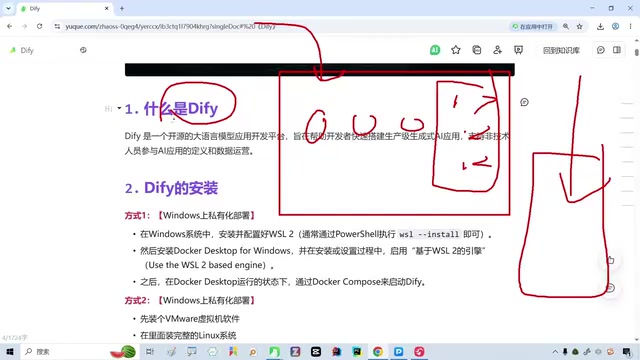Open Task View on the taskbar
Image resolution: width=640 pixels, height=360 pixels.
[x=150, y=351]
